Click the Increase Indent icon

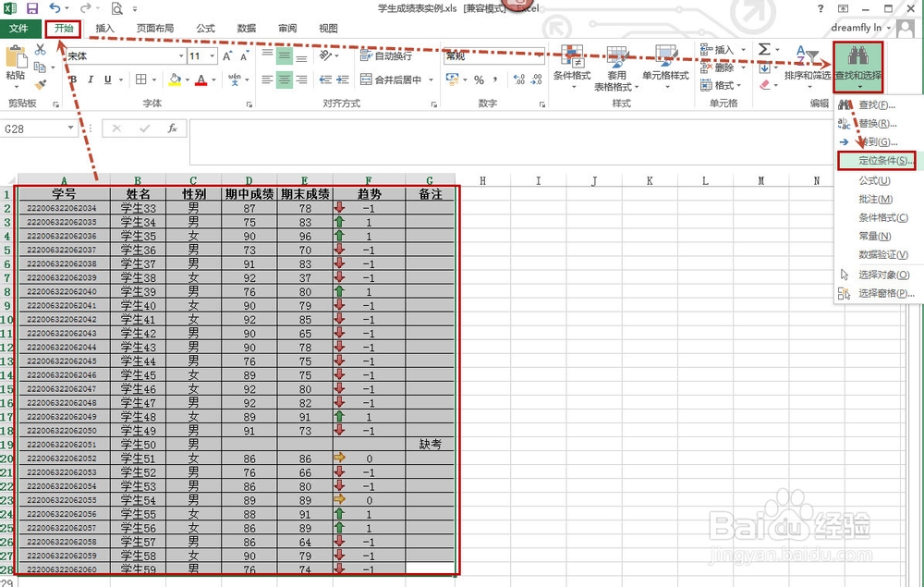pos(343,79)
